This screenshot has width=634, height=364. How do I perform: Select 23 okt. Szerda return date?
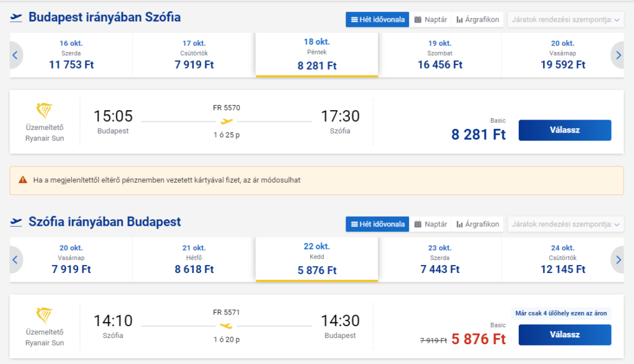click(x=440, y=259)
